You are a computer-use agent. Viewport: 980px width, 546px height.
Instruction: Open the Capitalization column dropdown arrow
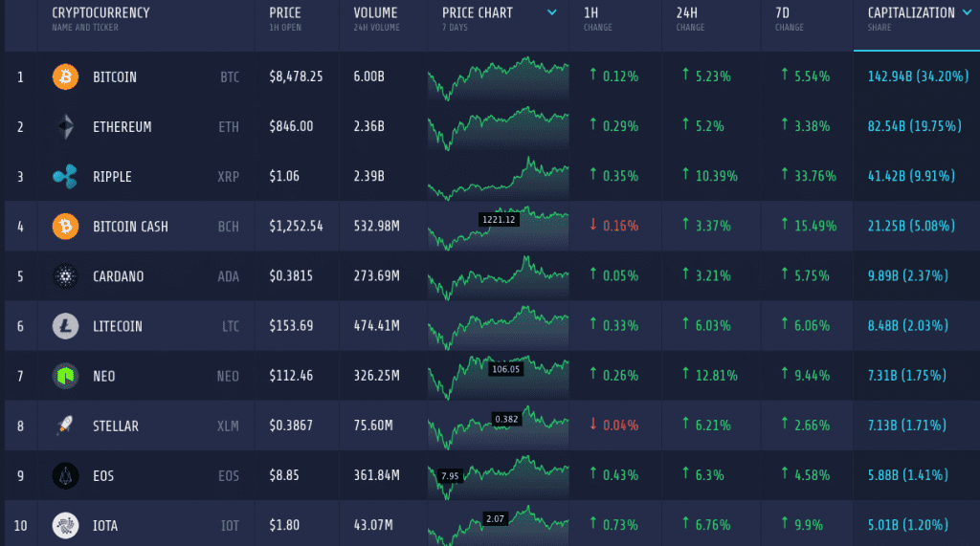click(x=967, y=12)
